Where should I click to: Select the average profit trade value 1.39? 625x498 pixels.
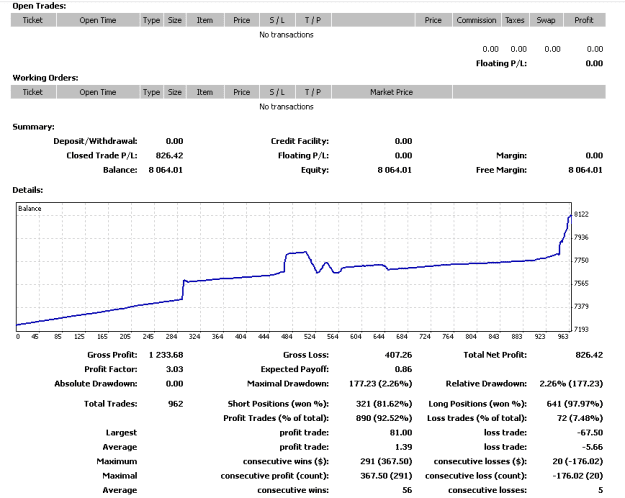point(403,447)
